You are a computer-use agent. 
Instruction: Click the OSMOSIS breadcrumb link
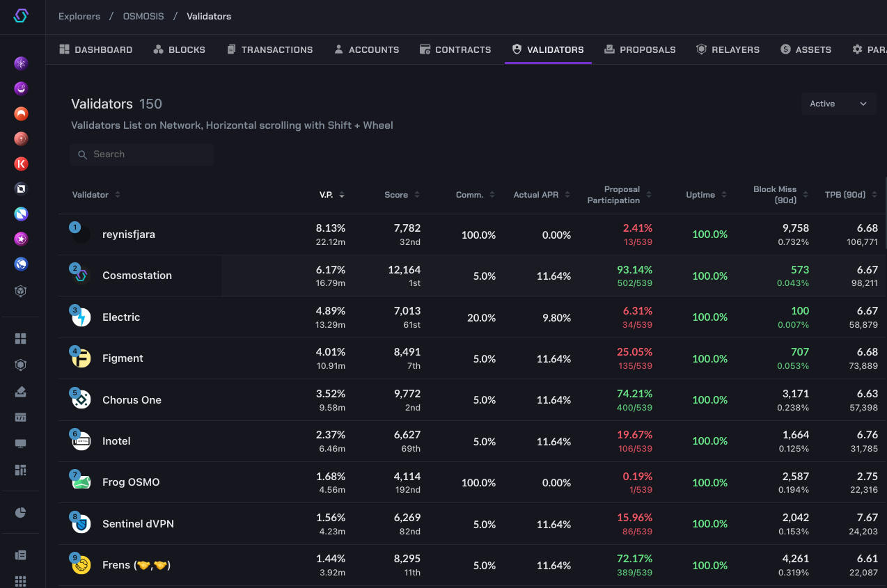click(143, 16)
